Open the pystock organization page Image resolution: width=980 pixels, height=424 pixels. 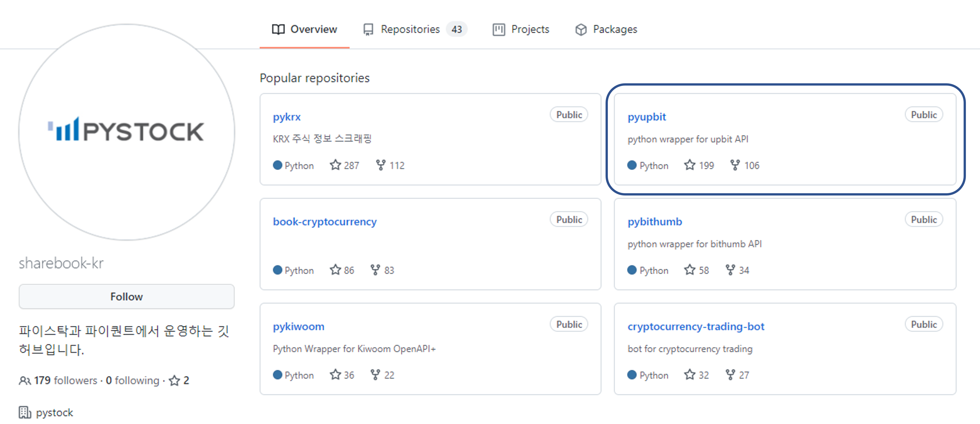54,412
